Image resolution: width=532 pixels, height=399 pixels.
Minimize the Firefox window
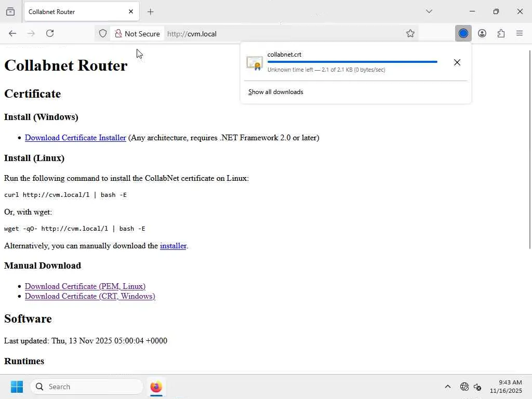pos(472,11)
